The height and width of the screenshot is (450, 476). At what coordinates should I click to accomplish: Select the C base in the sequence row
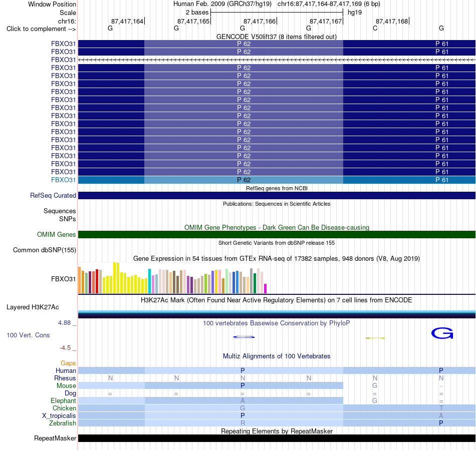[x=375, y=28]
